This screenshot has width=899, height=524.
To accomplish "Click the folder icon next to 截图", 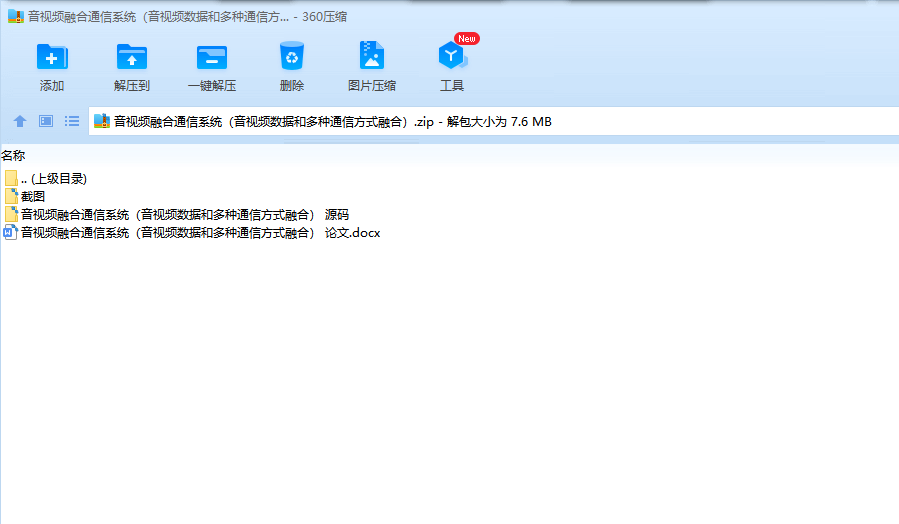I will 11,197.
